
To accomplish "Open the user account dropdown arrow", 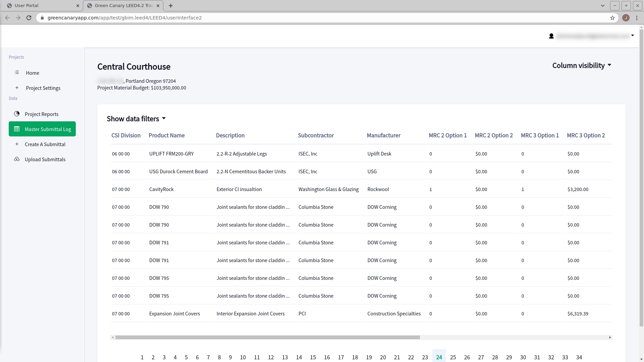I will coord(632,35).
